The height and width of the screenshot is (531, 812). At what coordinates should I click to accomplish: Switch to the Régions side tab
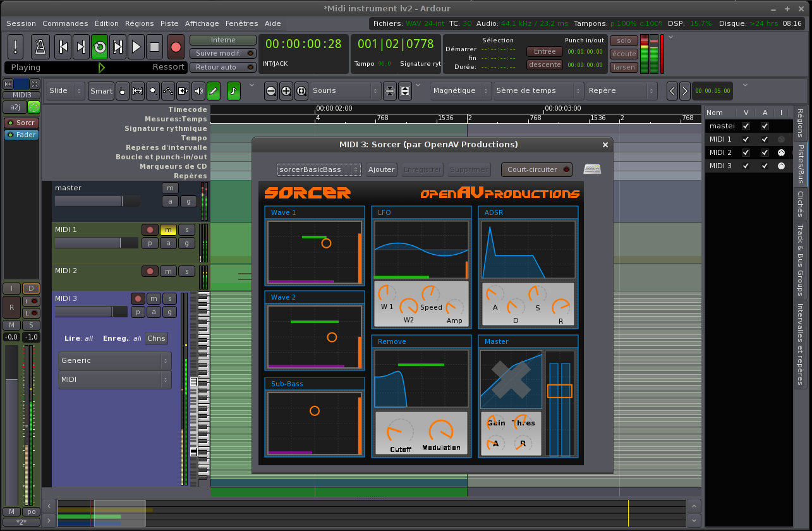[x=801, y=123]
